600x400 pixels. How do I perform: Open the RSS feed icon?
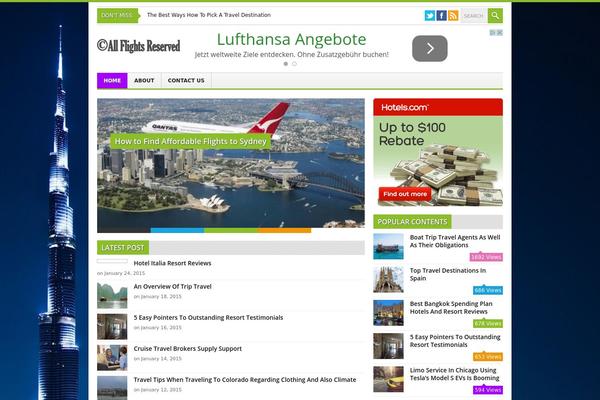(x=453, y=15)
